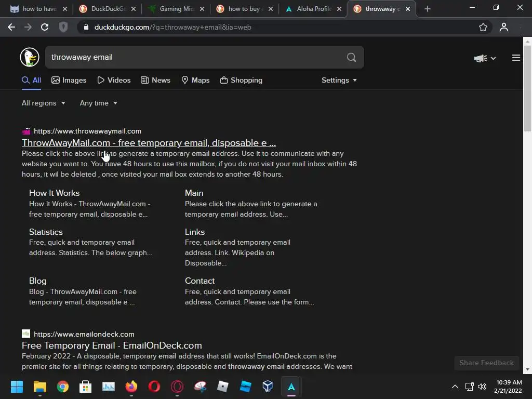Click the volume speaker tray icon

click(x=482, y=387)
